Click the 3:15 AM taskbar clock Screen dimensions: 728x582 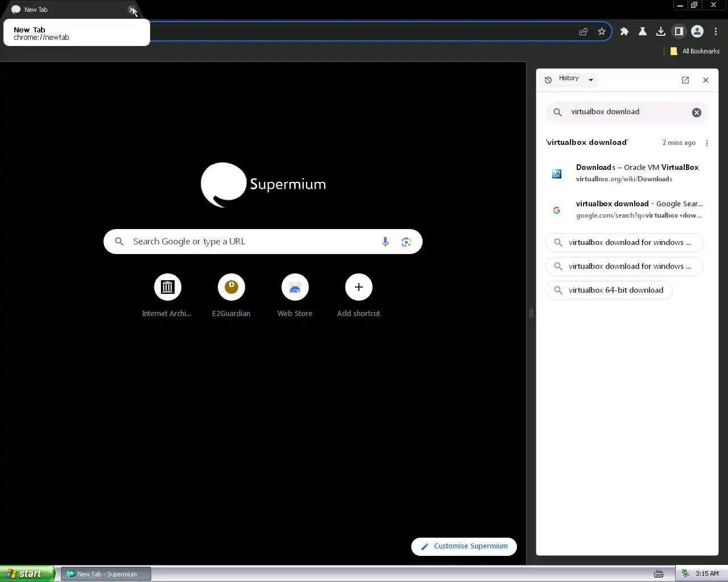[x=707, y=574]
